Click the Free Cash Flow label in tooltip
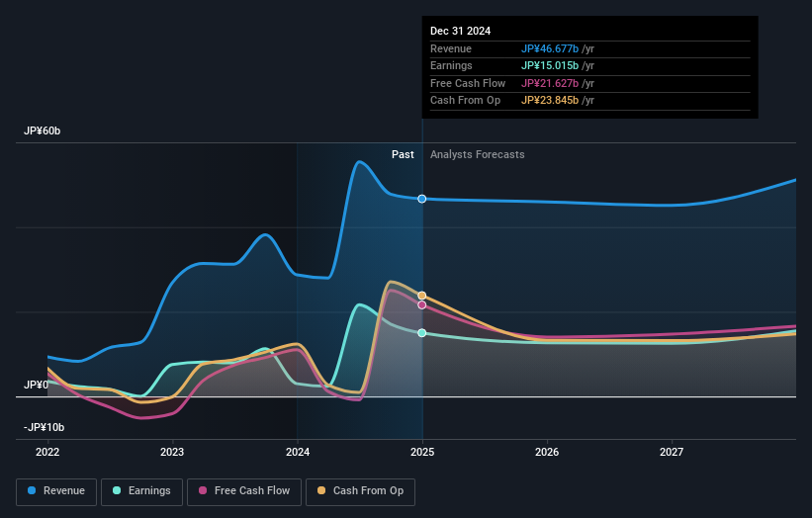The height and width of the screenshot is (518, 812). tap(468, 83)
